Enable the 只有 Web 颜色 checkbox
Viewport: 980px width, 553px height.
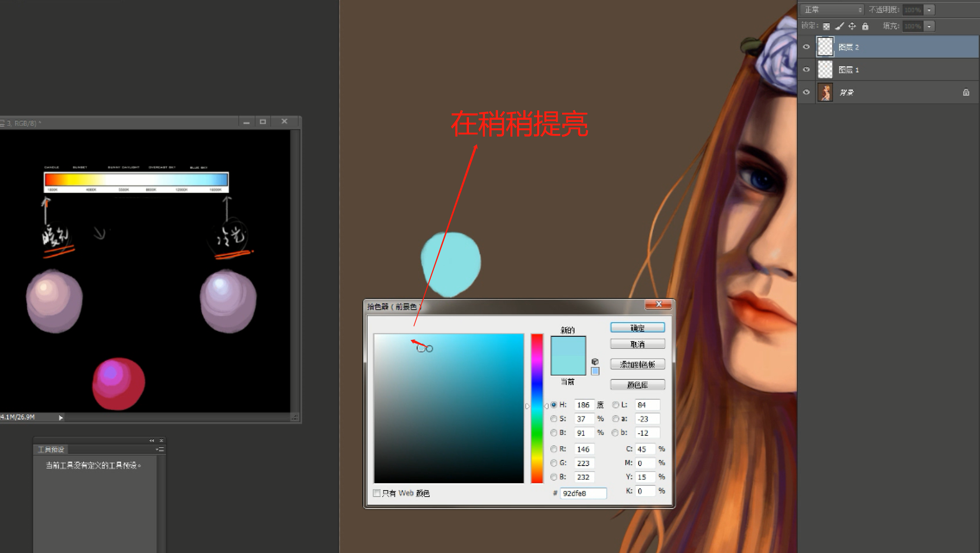click(377, 493)
